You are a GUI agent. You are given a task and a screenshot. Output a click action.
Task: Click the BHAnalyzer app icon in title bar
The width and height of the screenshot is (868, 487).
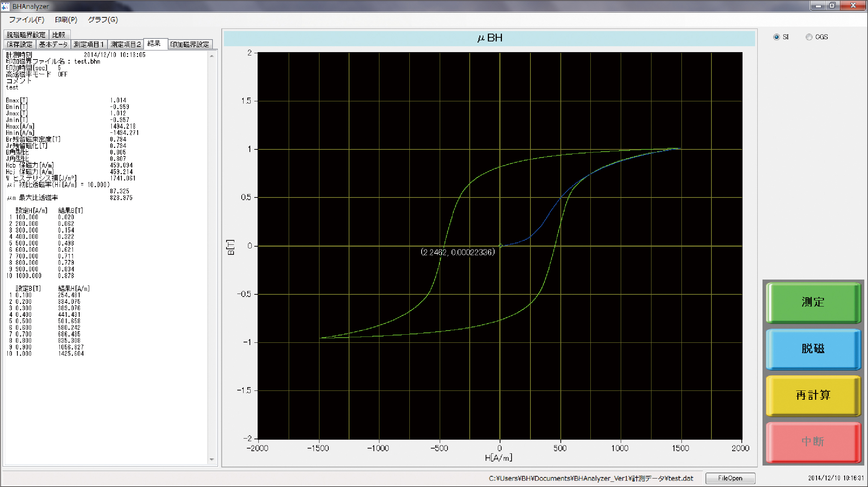point(5,6)
